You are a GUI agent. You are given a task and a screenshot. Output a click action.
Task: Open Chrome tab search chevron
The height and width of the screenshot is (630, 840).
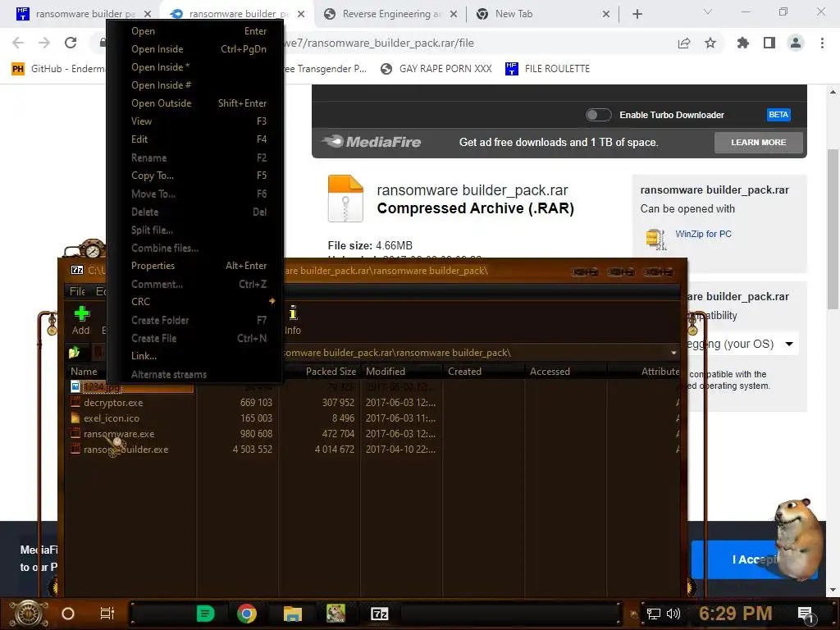(708, 11)
